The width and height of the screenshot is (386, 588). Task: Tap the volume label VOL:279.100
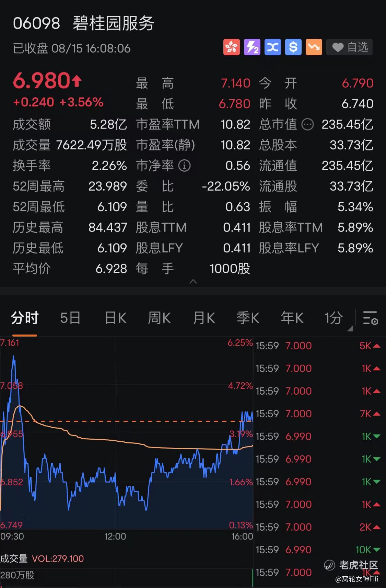58,559
